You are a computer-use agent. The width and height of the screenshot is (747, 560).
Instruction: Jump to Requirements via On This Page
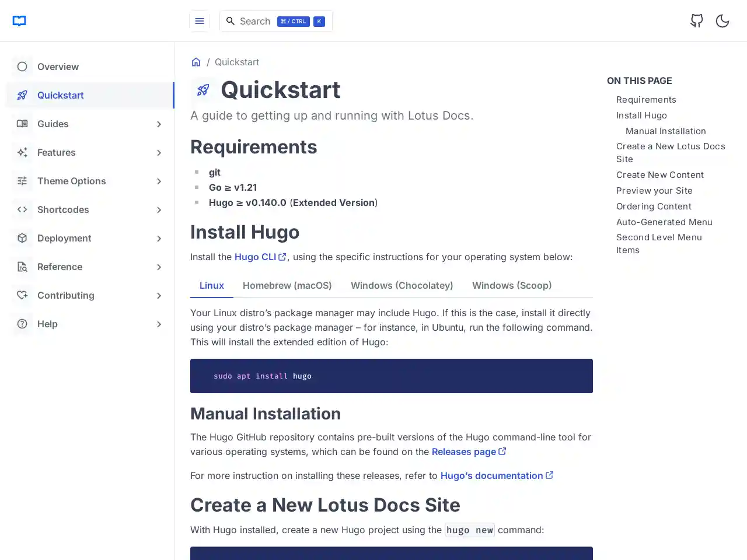(x=646, y=99)
